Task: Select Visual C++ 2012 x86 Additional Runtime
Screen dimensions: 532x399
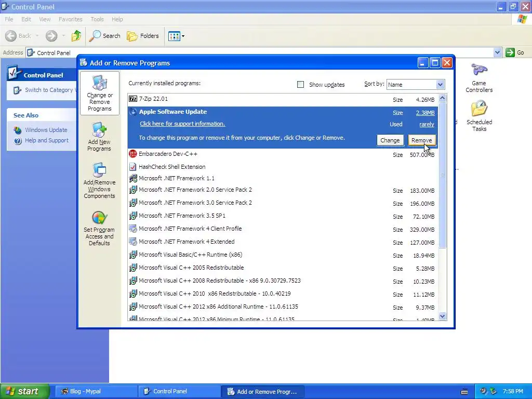Action: tap(283, 307)
